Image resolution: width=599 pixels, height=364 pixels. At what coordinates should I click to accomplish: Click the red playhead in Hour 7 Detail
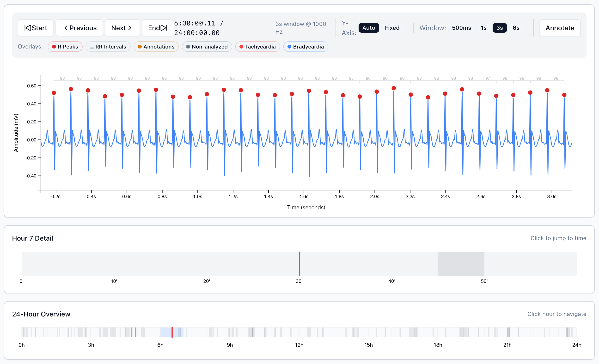(299, 263)
